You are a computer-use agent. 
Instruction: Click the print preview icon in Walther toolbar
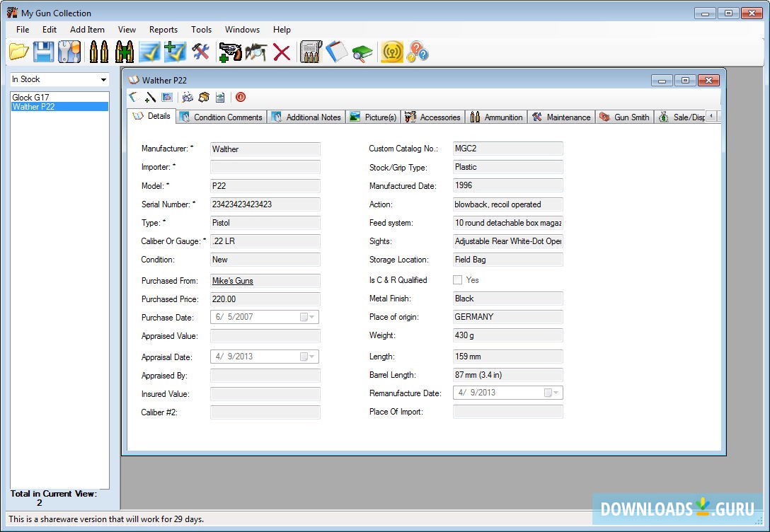[187, 97]
